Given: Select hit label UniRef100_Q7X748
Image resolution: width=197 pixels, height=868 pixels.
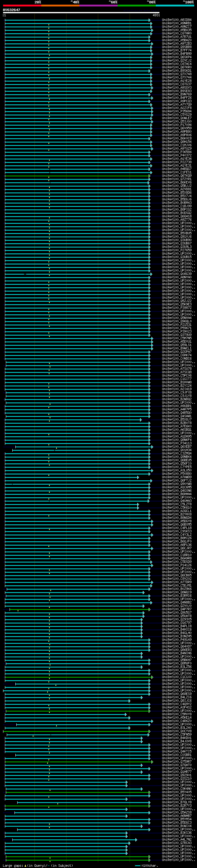Looking at the screenshot, I should click(176, 74).
